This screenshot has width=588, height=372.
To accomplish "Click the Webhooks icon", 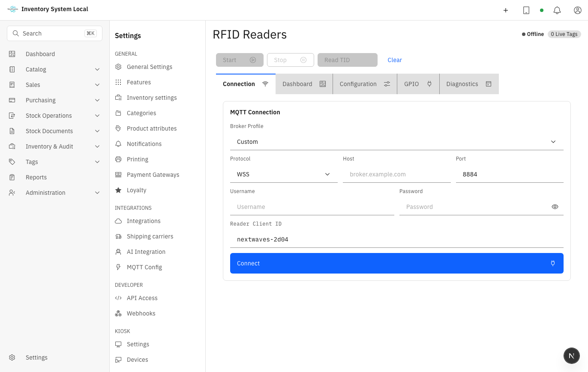I will point(118,313).
